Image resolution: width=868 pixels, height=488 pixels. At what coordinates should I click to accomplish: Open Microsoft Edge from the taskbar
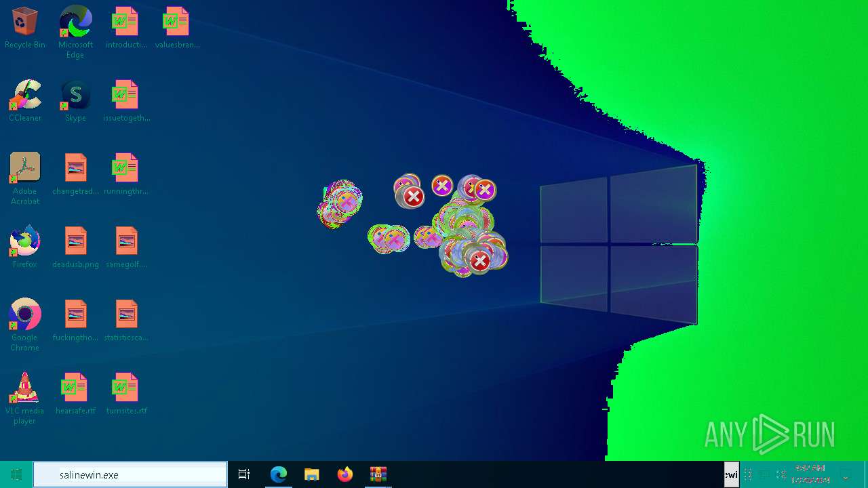[279, 474]
